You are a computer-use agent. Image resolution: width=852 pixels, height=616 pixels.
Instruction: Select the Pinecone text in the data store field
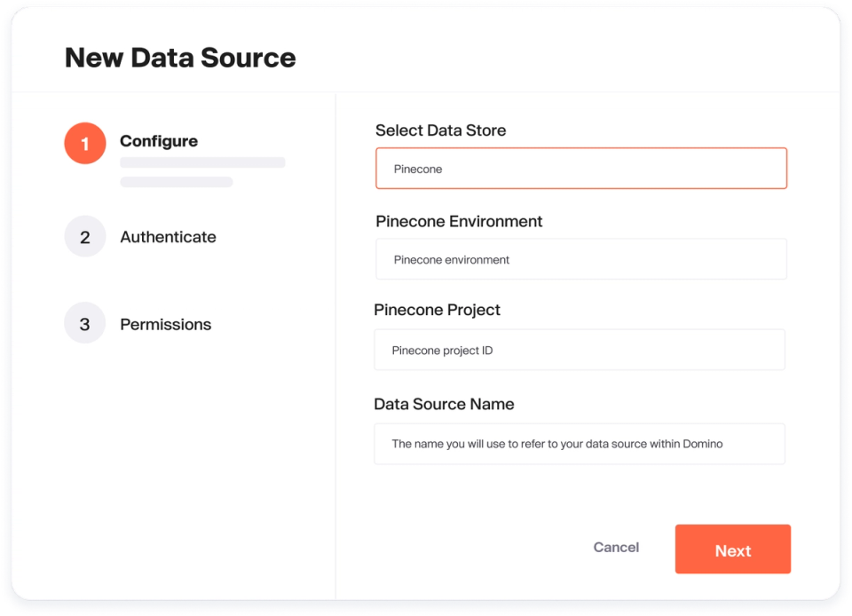(417, 169)
